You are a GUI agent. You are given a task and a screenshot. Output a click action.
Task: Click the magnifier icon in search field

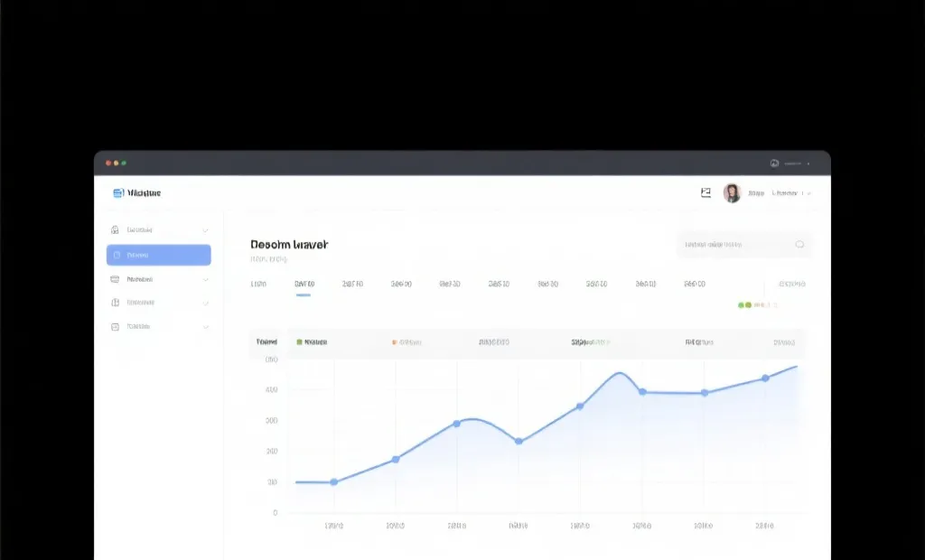tap(799, 244)
